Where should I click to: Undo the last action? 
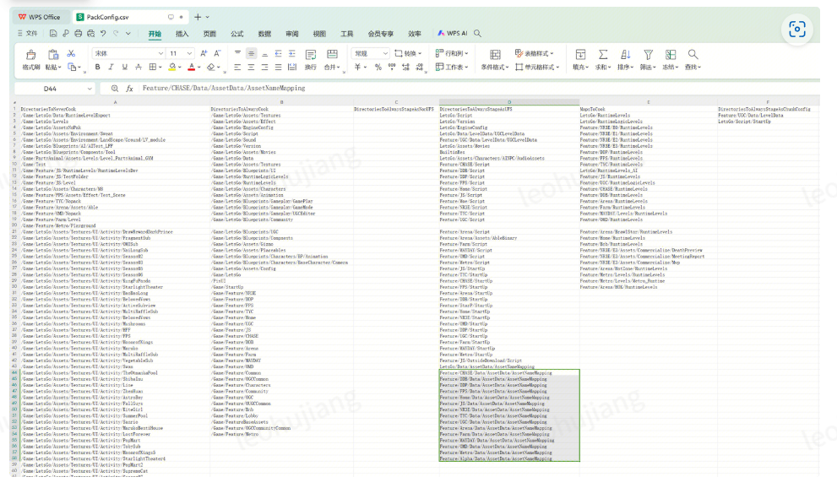[x=103, y=33]
